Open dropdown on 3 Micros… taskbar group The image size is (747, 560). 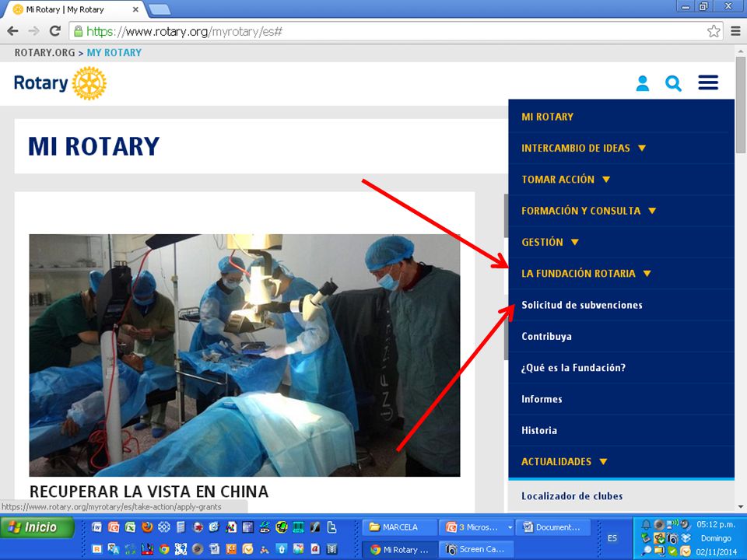pos(510,527)
